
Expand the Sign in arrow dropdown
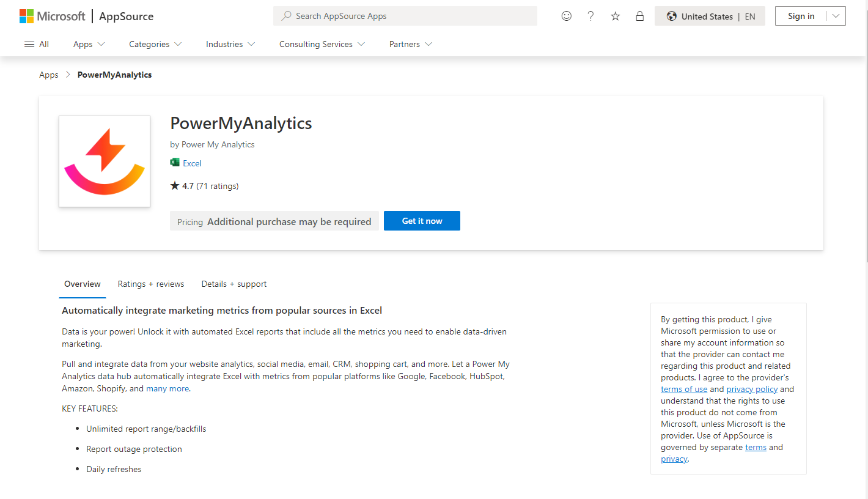tap(836, 17)
